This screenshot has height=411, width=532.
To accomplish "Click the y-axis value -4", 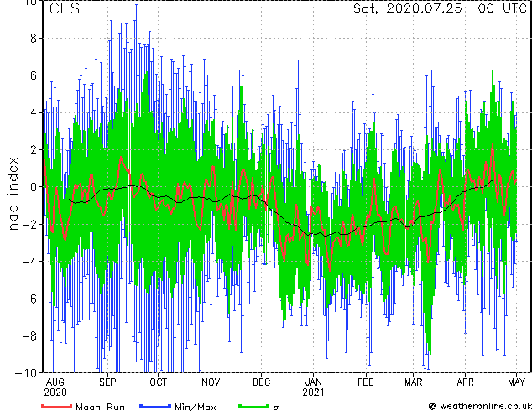I will pyautogui.click(x=29, y=262).
